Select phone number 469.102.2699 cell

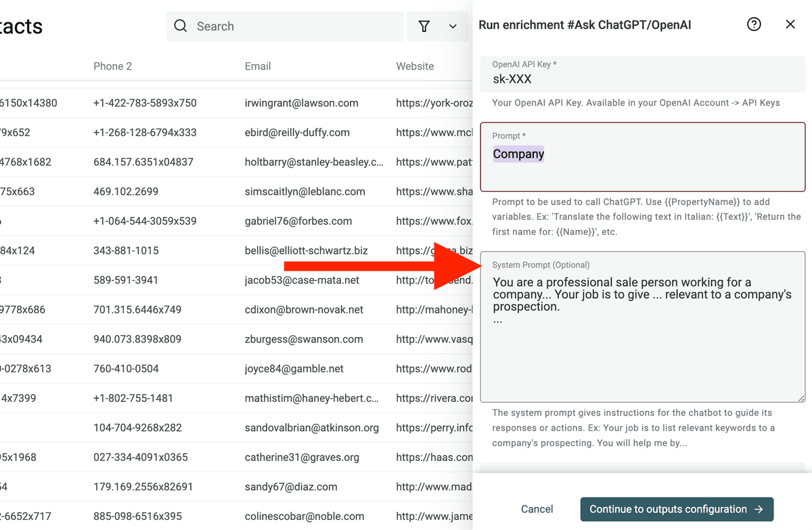click(x=126, y=192)
